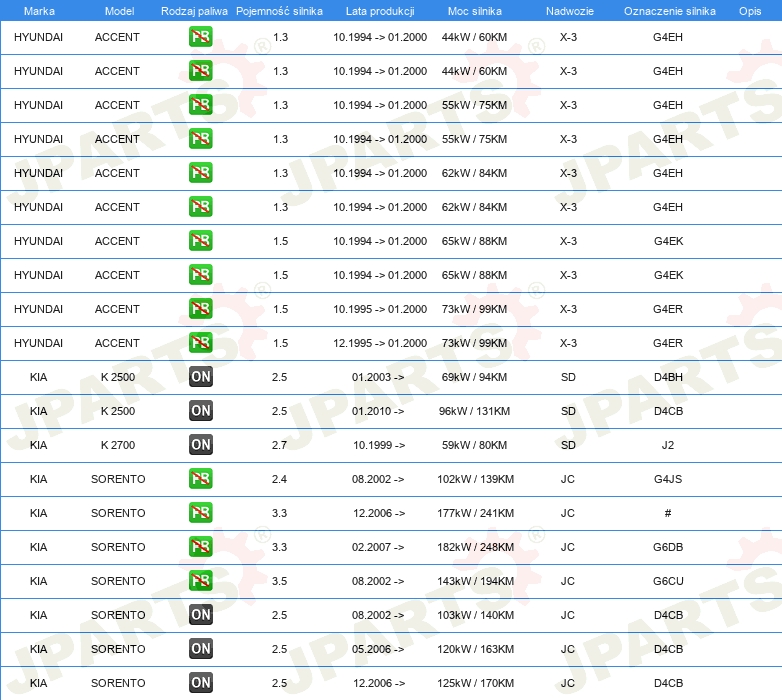782x700 pixels.
Task: Select the 102kW / 139KM power cell
Action: [x=475, y=479]
